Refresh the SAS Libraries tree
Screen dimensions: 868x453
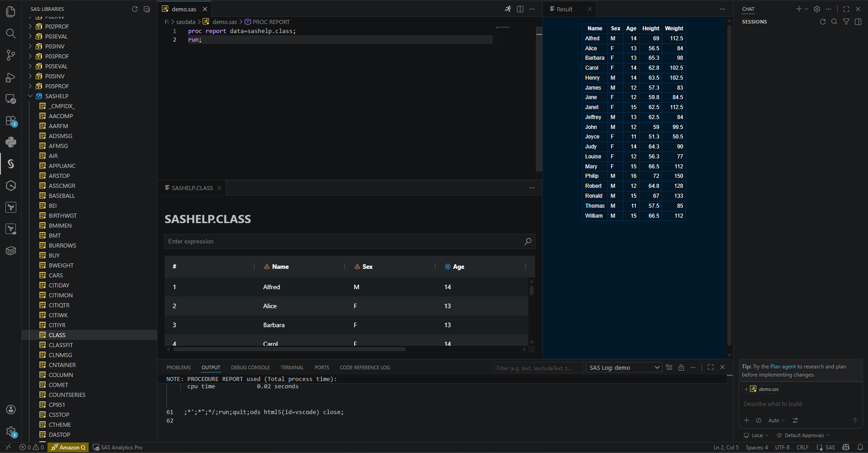[134, 9]
